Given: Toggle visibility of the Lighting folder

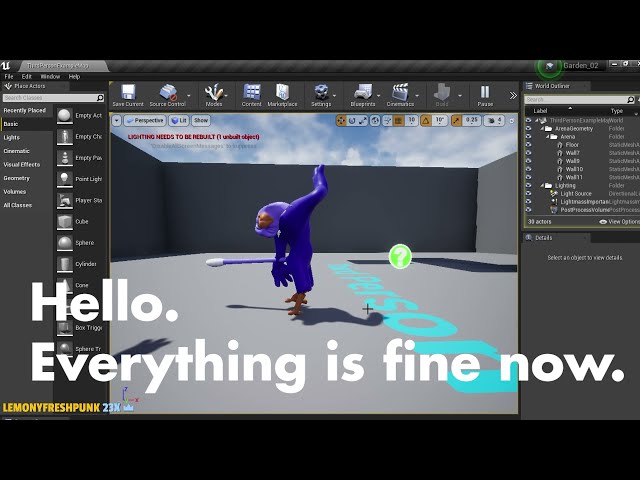Looking at the screenshot, I should [x=529, y=185].
